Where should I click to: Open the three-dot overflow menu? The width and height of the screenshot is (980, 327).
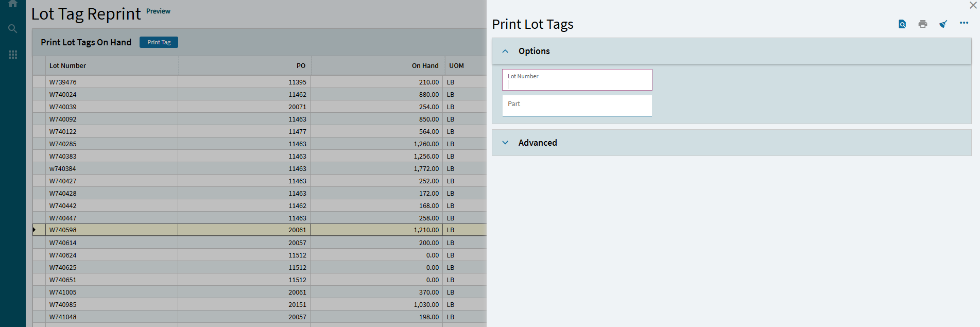pos(964,23)
